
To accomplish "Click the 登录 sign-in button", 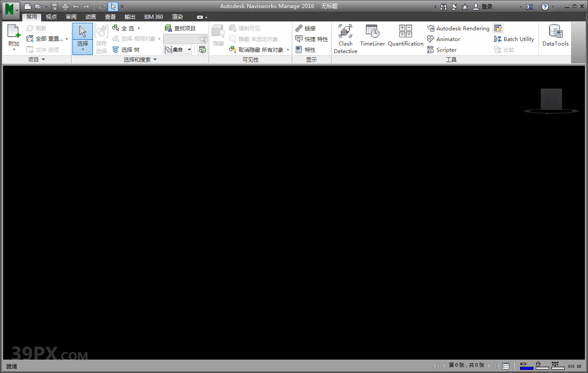I will click(483, 7).
